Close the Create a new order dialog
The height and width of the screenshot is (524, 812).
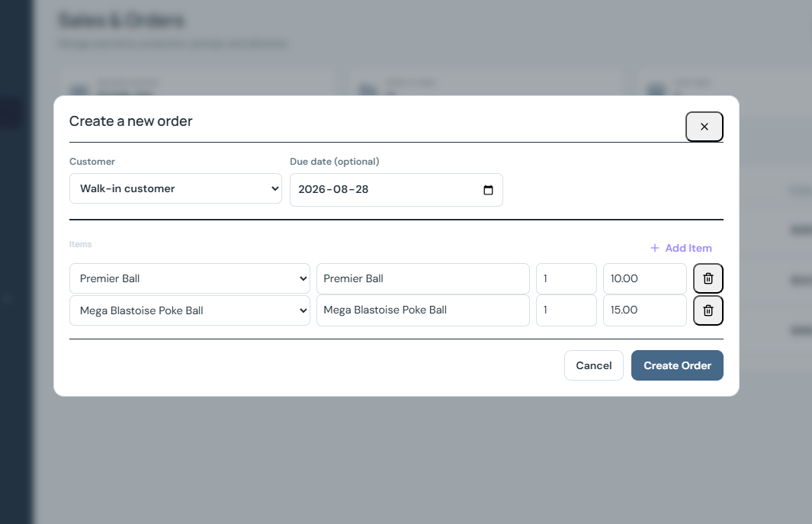(704, 127)
